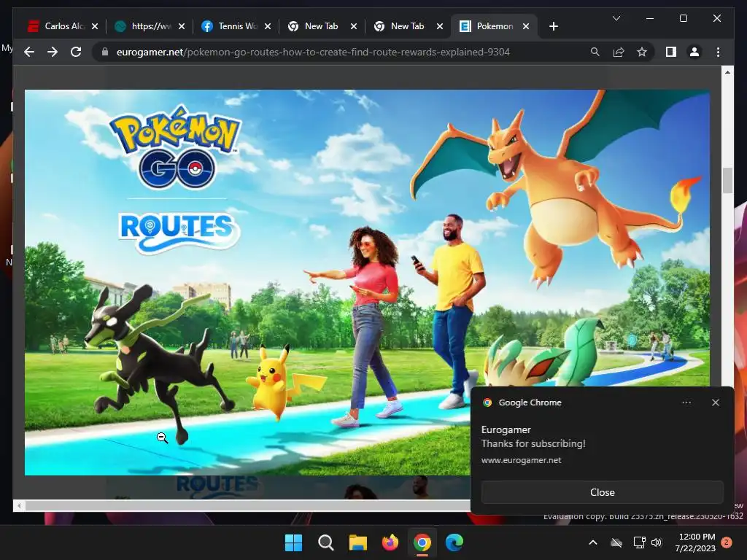
Task: Open network settings tray icon
Action: (x=639, y=542)
